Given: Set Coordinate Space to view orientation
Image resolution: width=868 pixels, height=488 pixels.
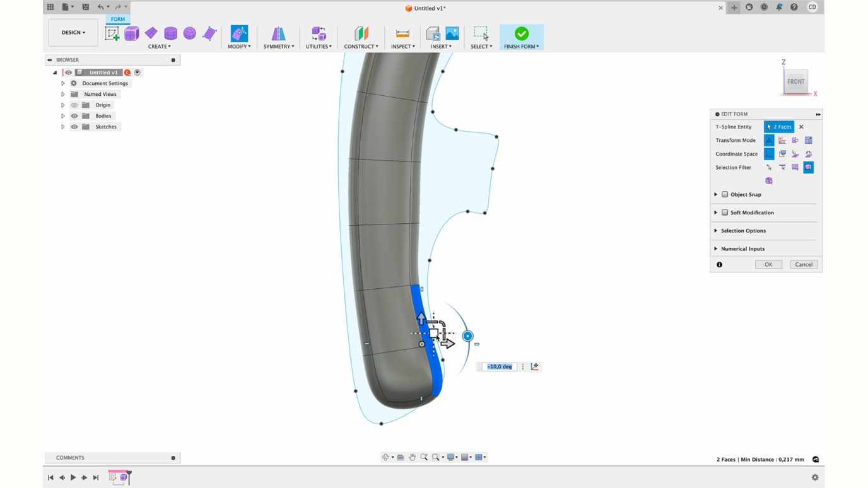Looking at the screenshot, I should (782, 153).
